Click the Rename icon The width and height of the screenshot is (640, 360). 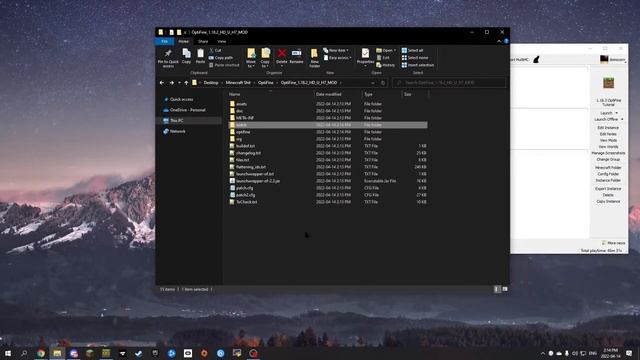coord(296,53)
